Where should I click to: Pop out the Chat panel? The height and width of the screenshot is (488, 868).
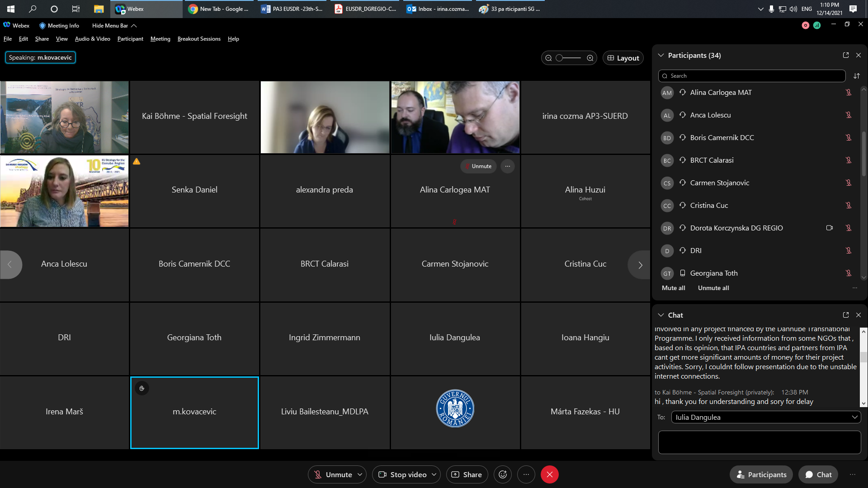click(x=845, y=315)
